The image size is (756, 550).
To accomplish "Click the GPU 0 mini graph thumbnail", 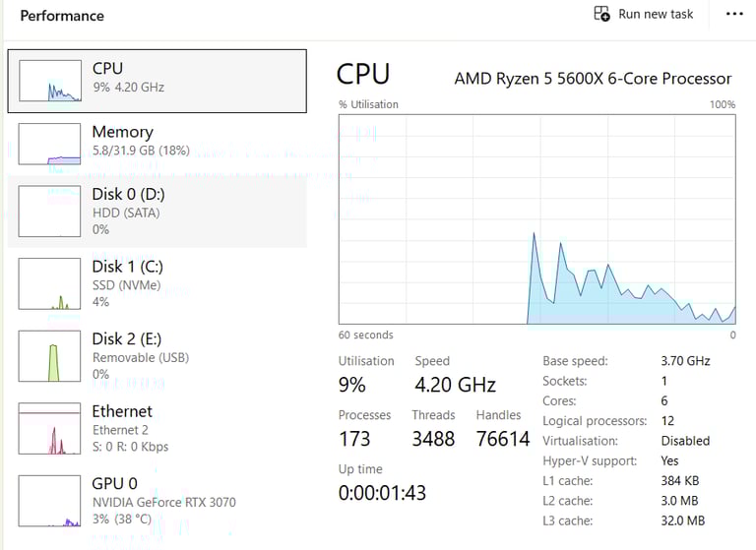I will coord(49,501).
